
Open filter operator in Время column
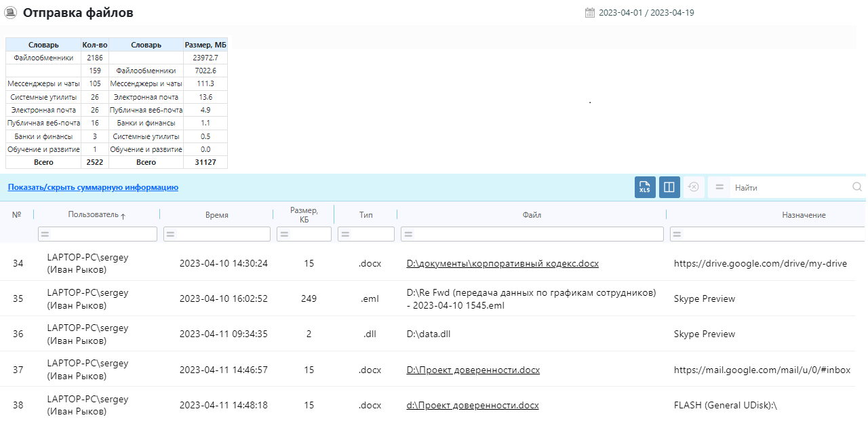point(170,234)
